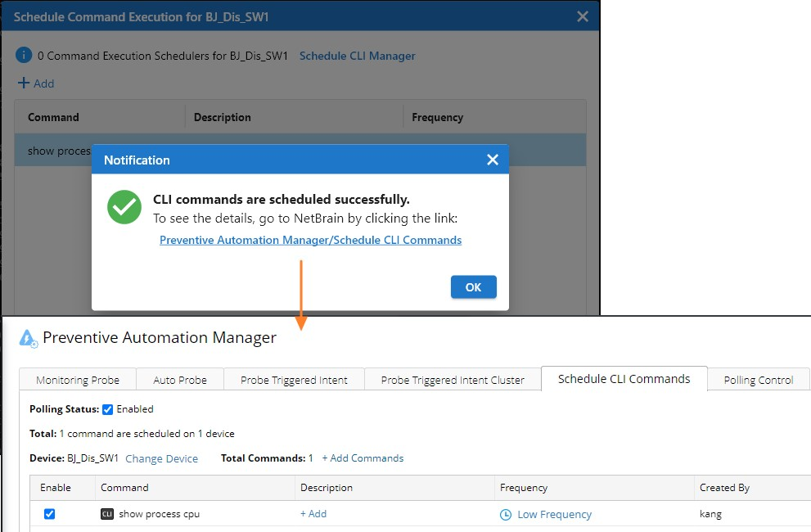Toggle the Polling Status Enabled checkbox
Screen dimensions: 811x532
coord(107,409)
